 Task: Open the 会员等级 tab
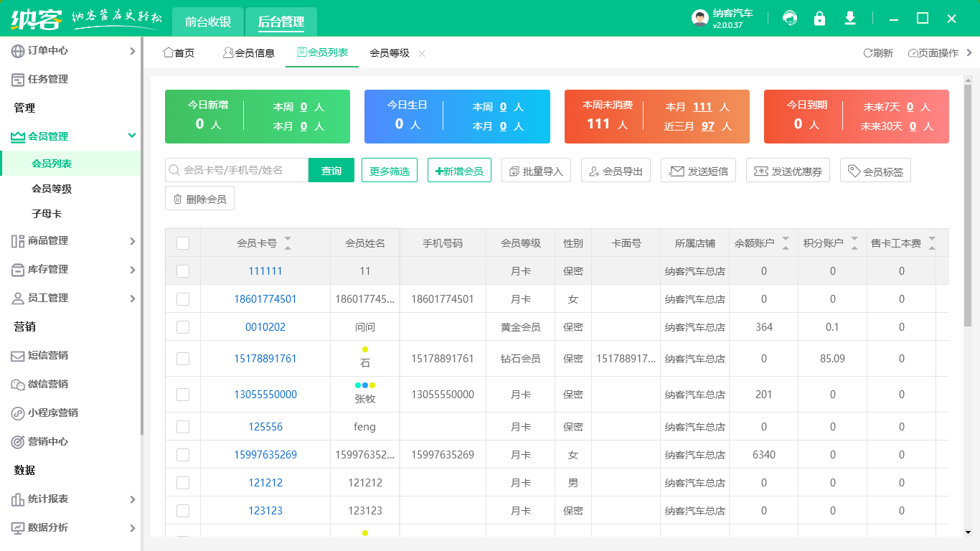point(390,52)
